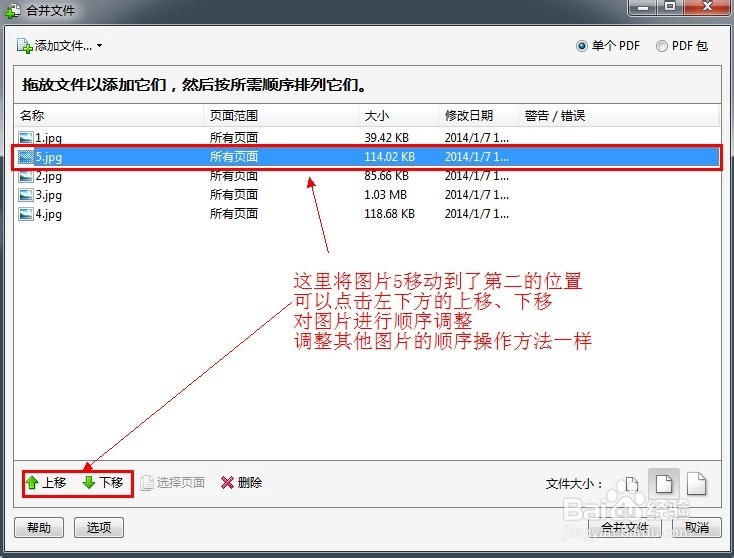The image size is (734, 558).
Task: Click size value 85.66 KB
Action: (x=387, y=176)
